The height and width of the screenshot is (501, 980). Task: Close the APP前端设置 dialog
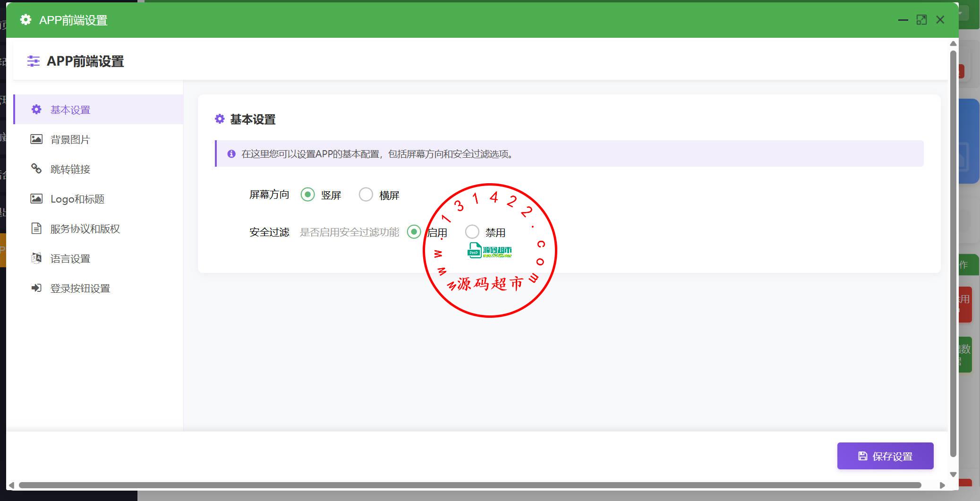tap(940, 20)
